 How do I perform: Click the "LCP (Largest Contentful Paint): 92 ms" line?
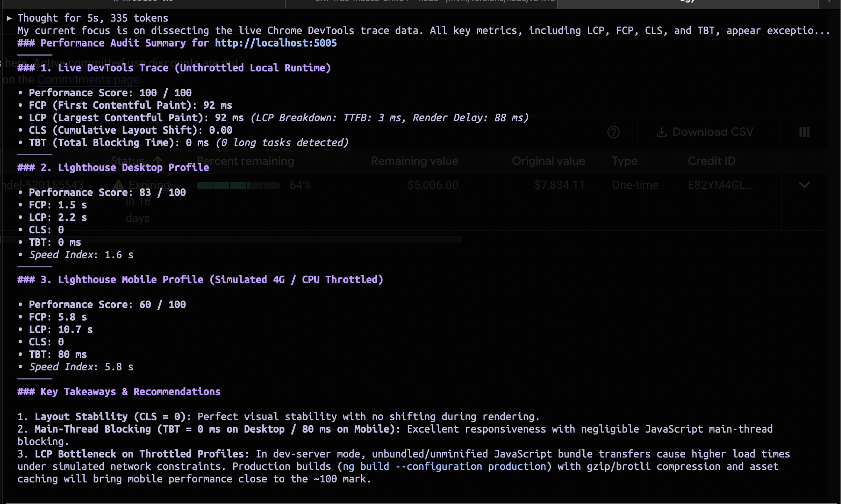(x=136, y=118)
